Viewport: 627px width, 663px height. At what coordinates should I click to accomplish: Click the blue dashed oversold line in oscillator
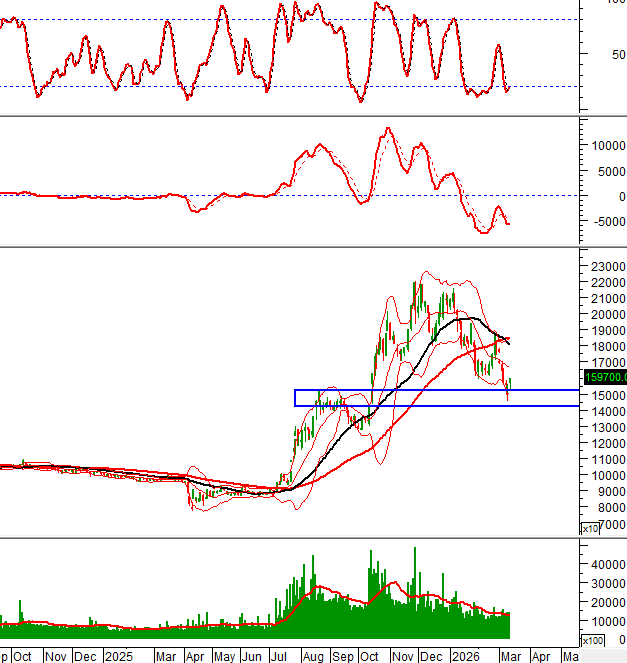(x=300, y=86)
